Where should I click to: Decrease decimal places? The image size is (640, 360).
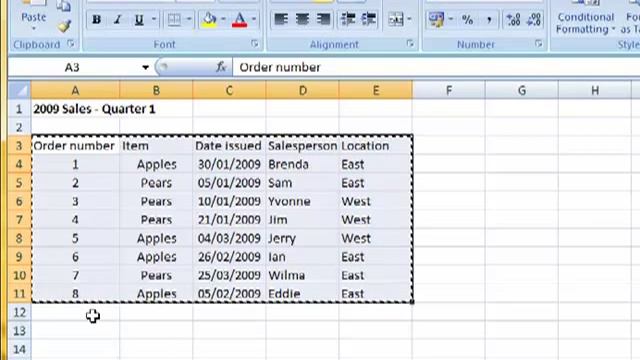534,19
